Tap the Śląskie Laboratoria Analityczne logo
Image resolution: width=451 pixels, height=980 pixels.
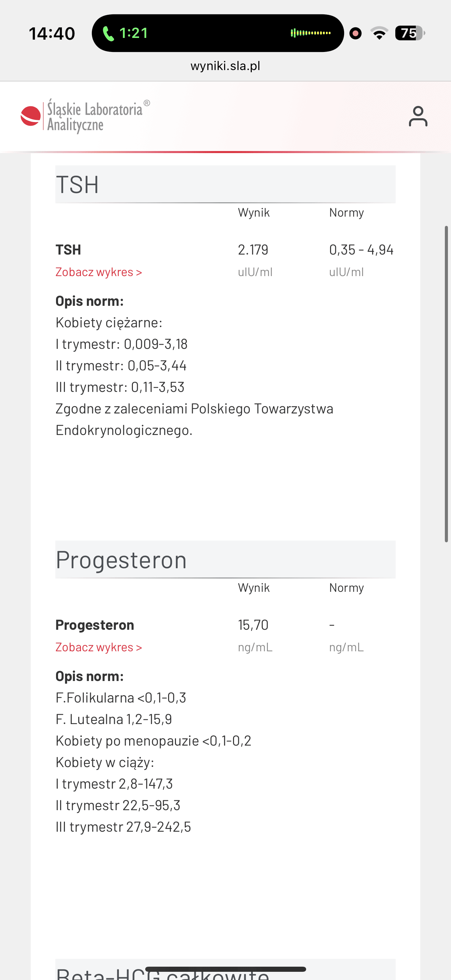point(85,117)
